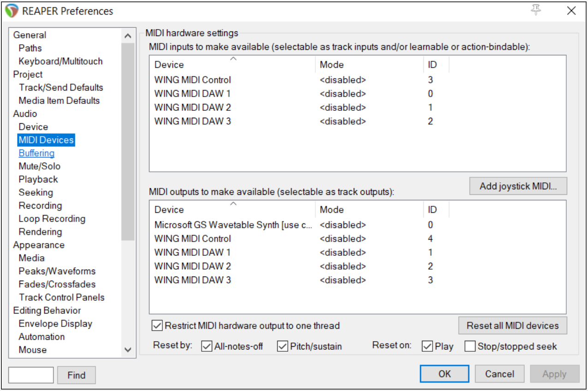Open the Peaks/Waveforms page
Screen dimensions: 588x391
point(57,271)
